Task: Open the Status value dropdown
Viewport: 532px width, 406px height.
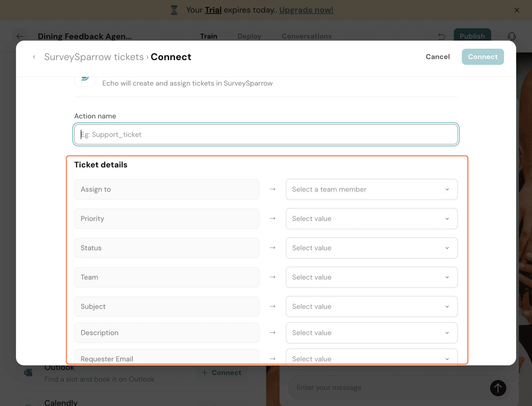Action: [371, 248]
